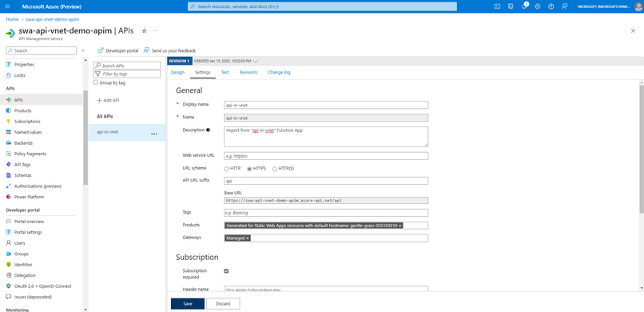Switch to the Revisions tab
Viewport: 644px width, 312px height.
coord(248,72)
